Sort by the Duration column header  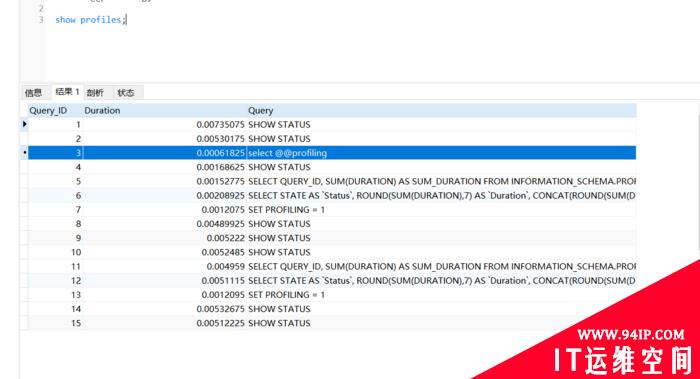click(x=102, y=110)
